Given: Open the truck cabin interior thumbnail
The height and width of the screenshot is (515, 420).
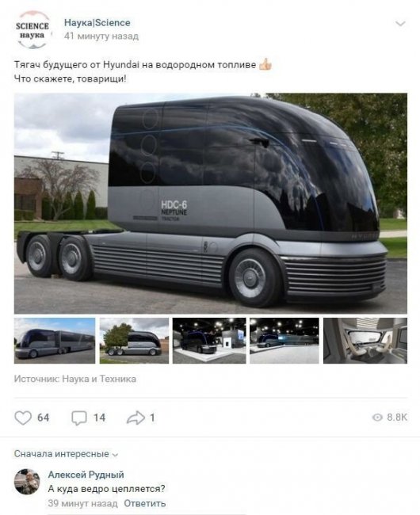Looking at the screenshot, I should [365, 341].
